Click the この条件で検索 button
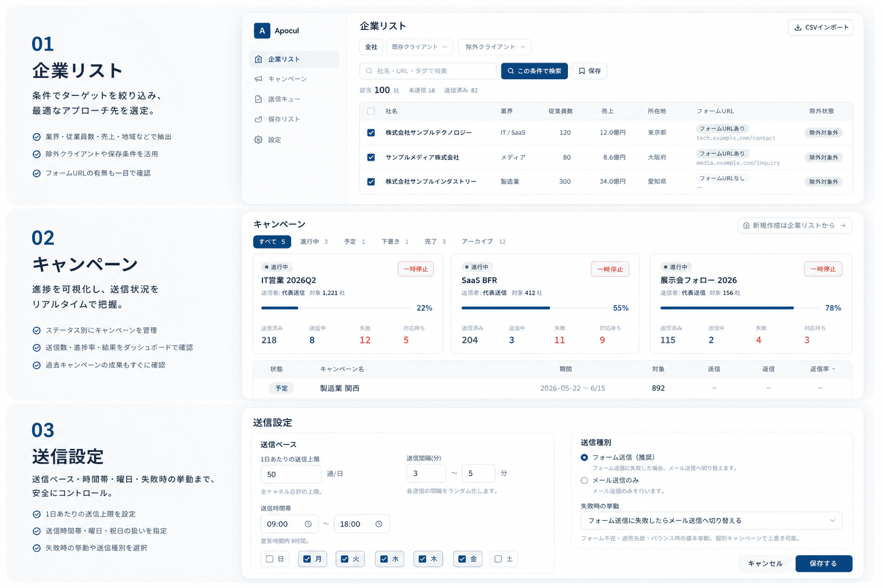The image size is (882, 588). tap(535, 71)
